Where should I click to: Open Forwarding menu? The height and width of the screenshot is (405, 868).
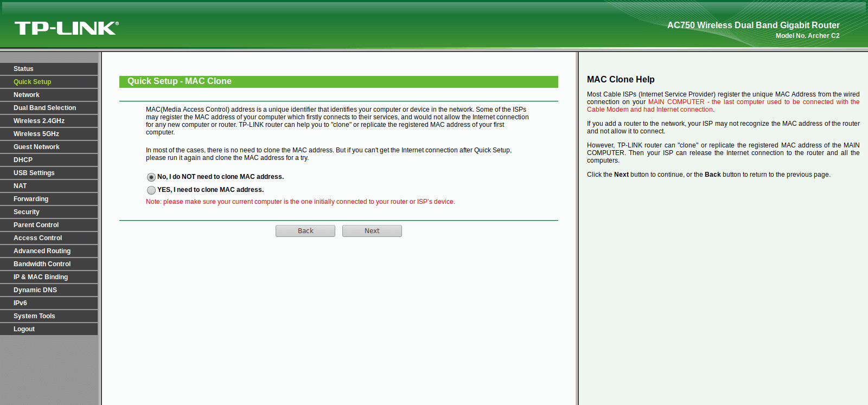click(49, 199)
